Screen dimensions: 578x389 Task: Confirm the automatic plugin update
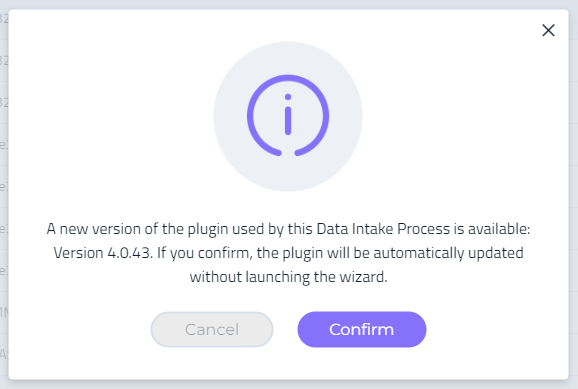coord(362,329)
